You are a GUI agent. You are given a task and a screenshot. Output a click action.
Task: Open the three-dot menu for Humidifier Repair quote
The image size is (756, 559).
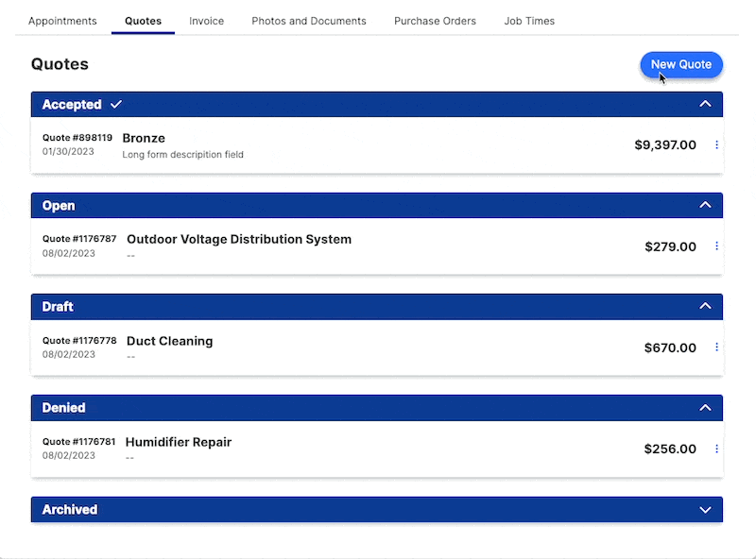[716, 449]
